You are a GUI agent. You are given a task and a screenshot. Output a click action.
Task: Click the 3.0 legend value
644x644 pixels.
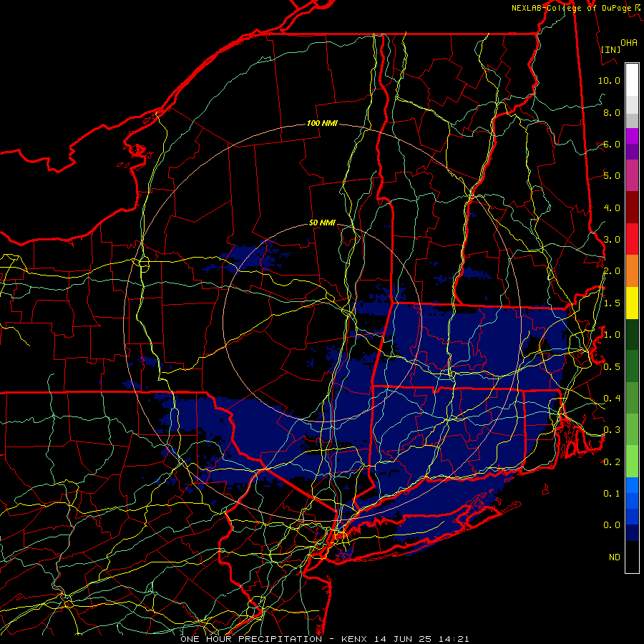[612, 240]
